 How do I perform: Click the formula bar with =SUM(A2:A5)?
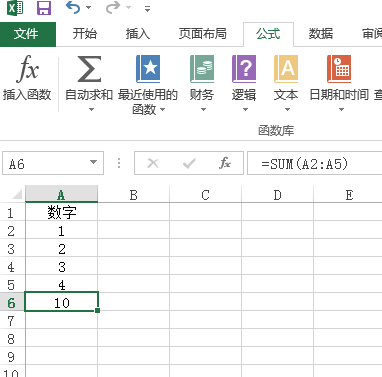tap(315, 163)
